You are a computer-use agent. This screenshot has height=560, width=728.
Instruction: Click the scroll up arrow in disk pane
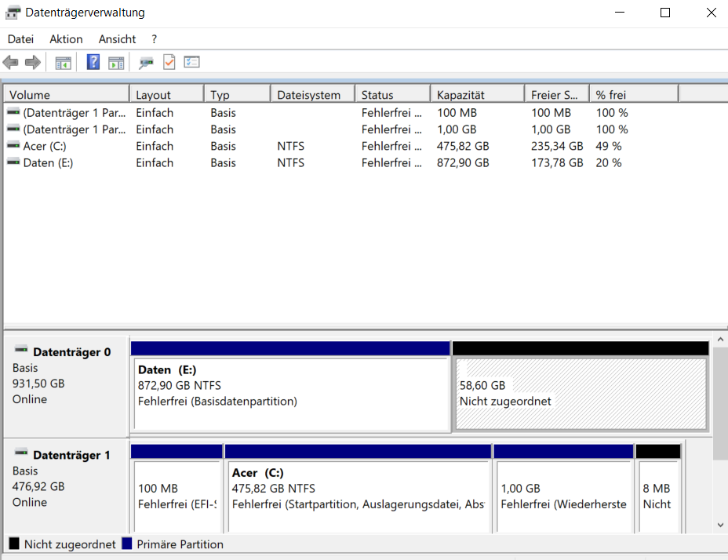point(720,340)
